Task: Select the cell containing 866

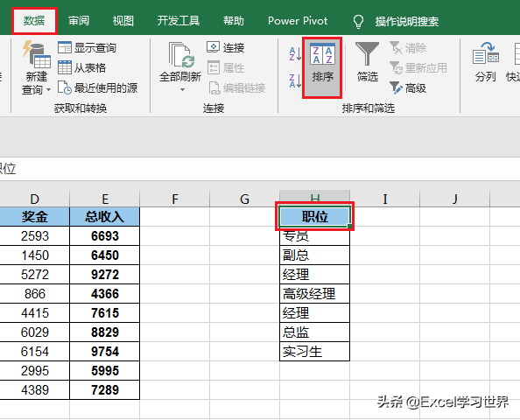Action: pos(35,294)
